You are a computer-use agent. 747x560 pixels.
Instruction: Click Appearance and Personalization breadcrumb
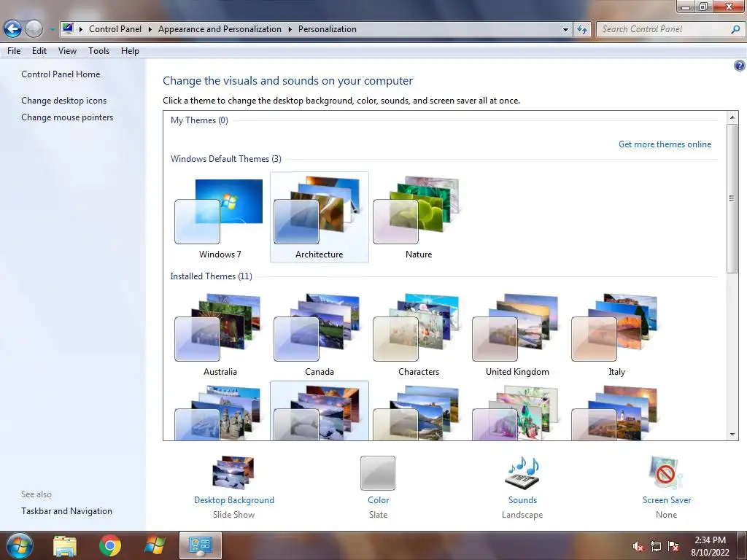point(220,29)
